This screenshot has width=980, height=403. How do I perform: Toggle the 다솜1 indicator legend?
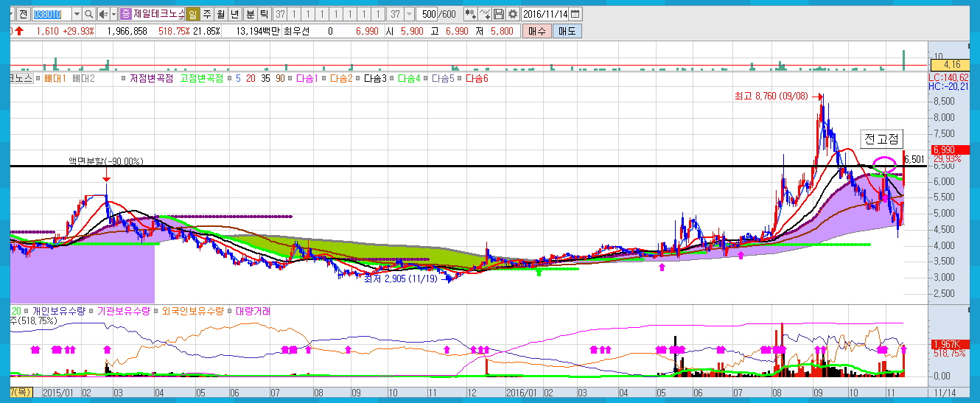[306, 78]
